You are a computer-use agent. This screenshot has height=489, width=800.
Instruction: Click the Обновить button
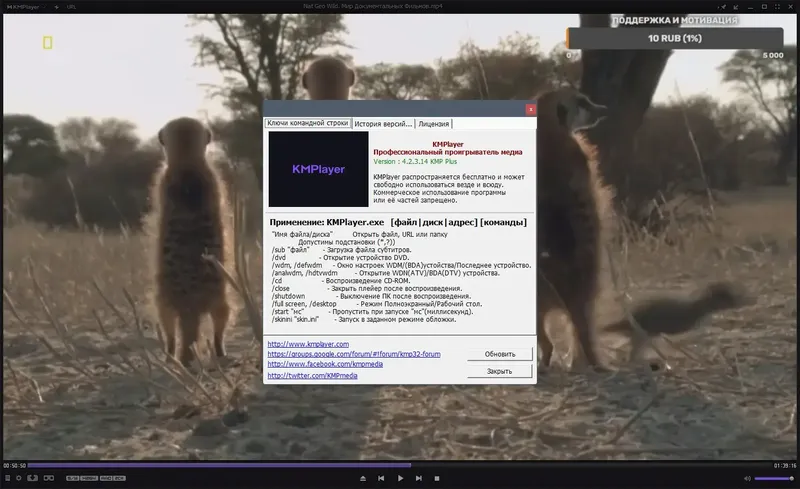[x=499, y=354]
